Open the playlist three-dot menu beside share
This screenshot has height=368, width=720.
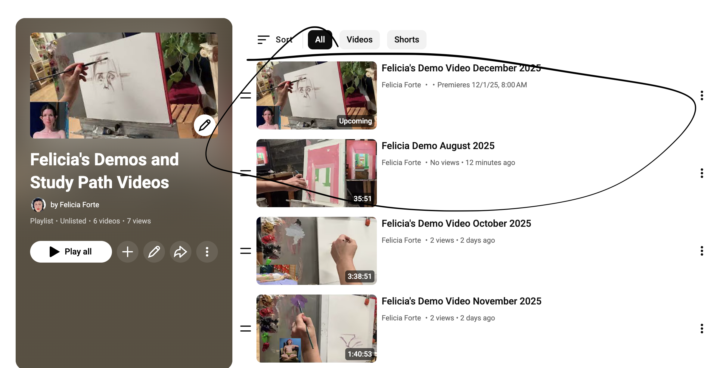pos(207,252)
